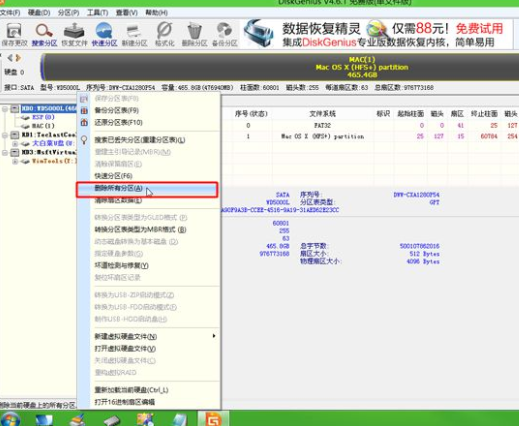
Task: Click the next disk right arrow
Action: pyautogui.click(x=18, y=58)
